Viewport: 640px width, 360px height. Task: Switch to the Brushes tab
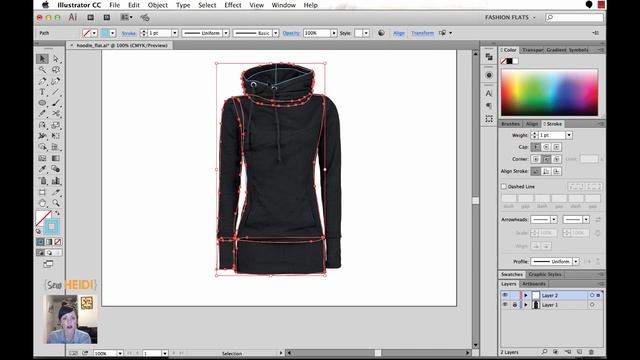pos(510,124)
